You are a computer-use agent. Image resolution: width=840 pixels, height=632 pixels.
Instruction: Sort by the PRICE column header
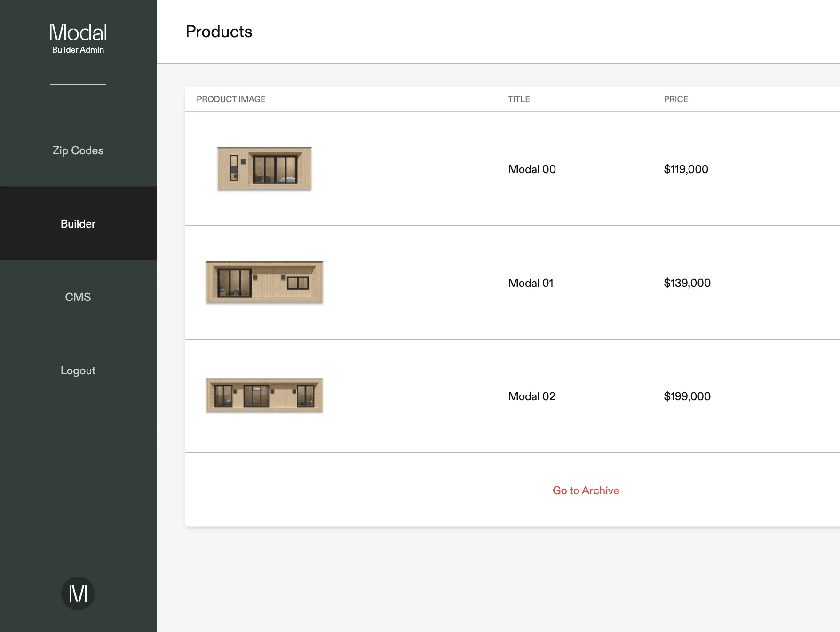point(676,99)
